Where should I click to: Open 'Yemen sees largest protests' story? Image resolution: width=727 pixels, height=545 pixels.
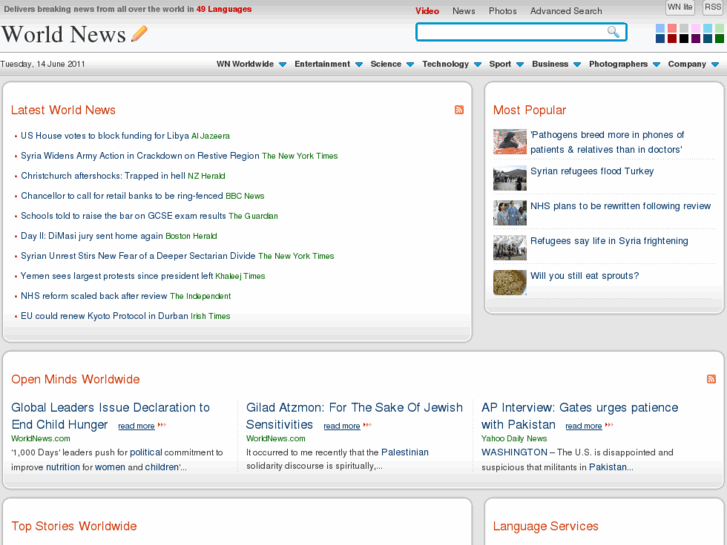click(117, 276)
